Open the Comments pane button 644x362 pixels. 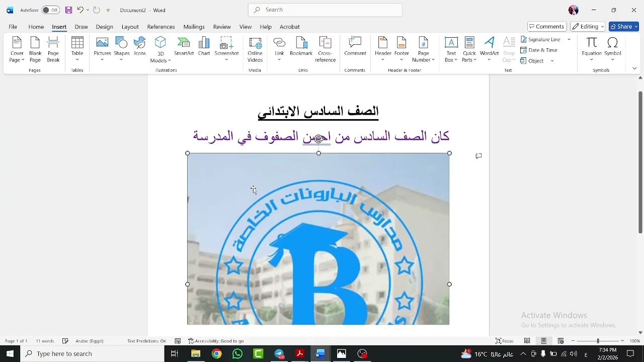click(x=547, y=27)
